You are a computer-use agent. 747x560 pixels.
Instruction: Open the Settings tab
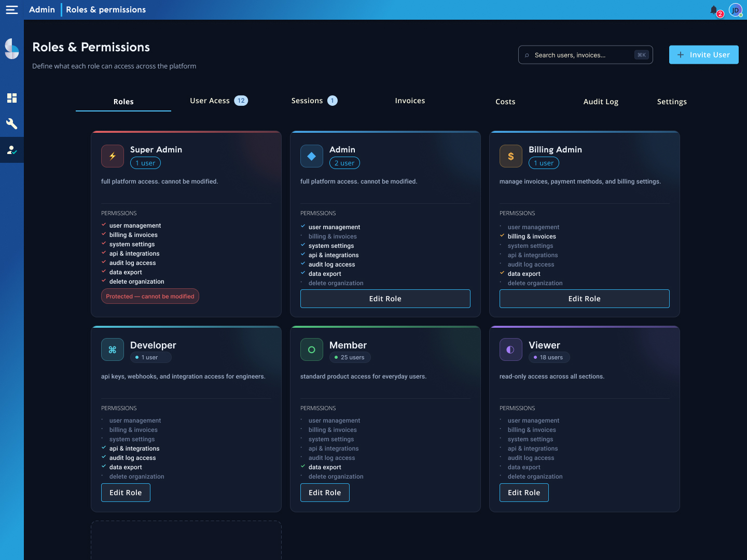[672, 102]
